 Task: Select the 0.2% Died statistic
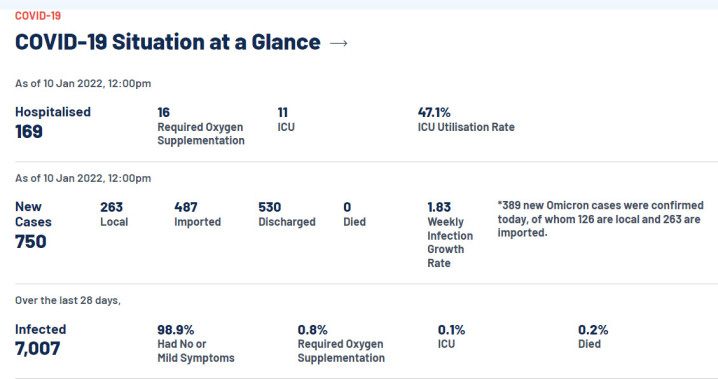click(593, 337)
